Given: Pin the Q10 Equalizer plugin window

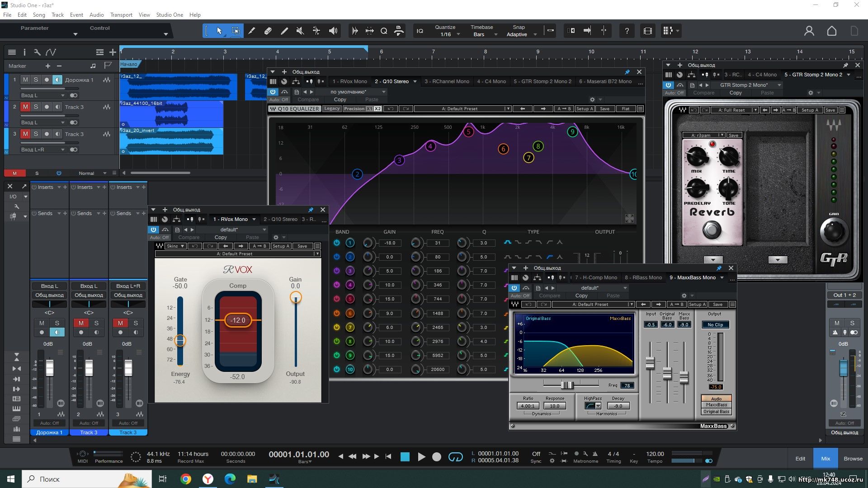Looking at the screenshot, I should (x=627, y=72).
